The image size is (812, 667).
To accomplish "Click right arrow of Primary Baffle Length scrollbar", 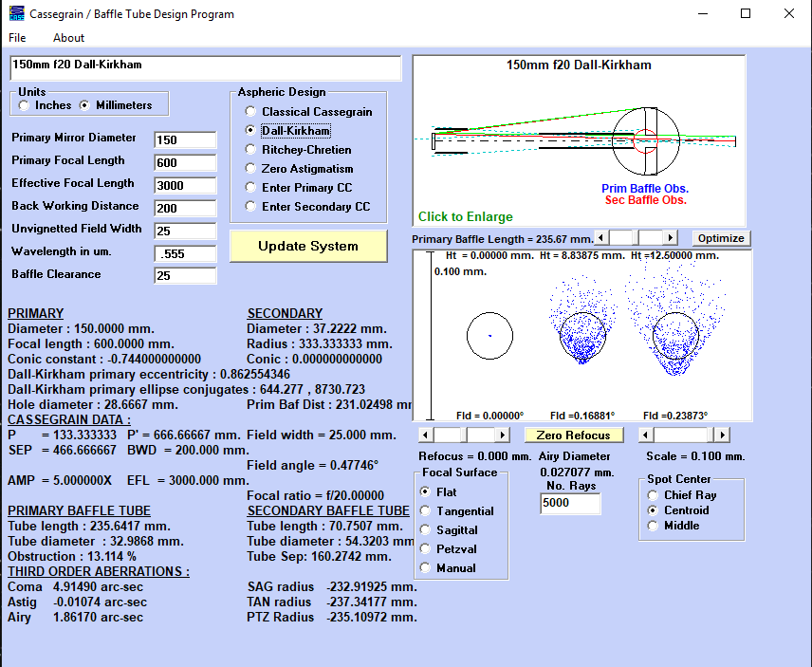I will coord(671,238).
